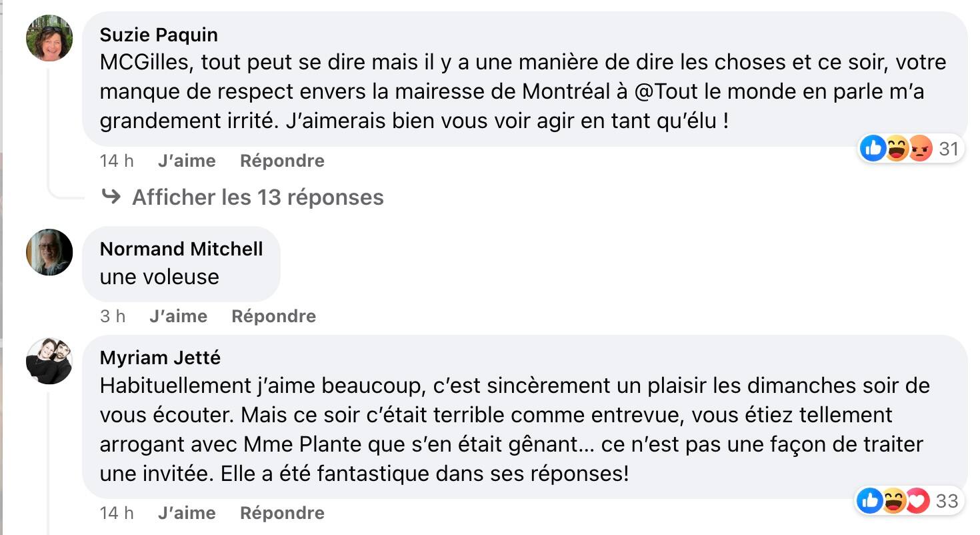Click Normand Mitchell's avatar
This screenshot has width=980, height=535.
point(48,252)
